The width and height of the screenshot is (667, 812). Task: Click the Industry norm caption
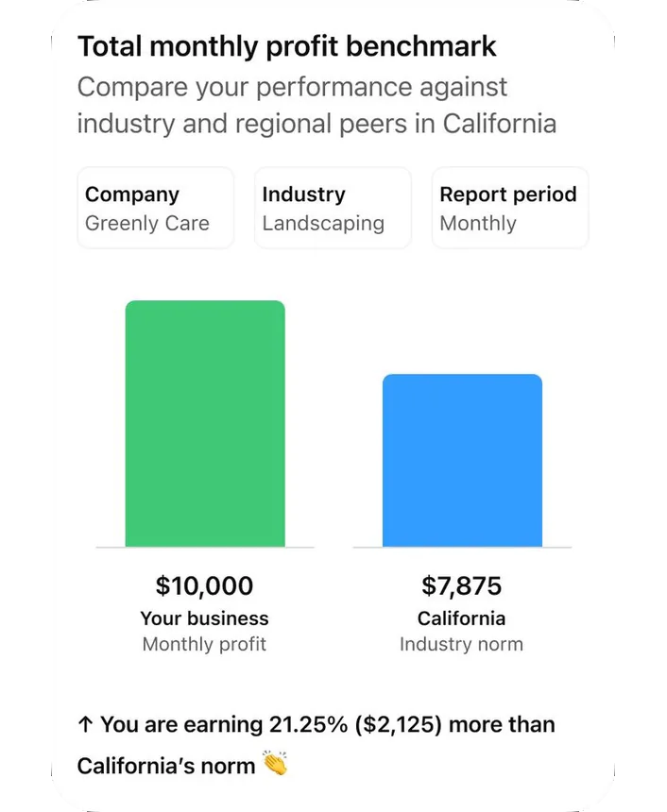point(462,644)
